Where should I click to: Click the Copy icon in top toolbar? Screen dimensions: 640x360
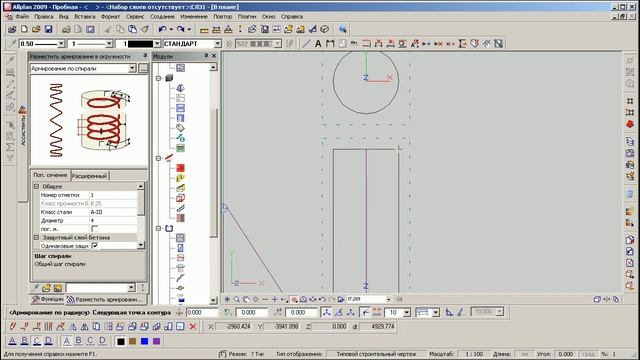[x=120, y=29]
